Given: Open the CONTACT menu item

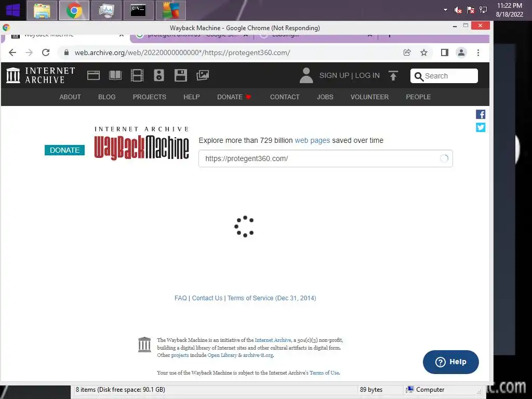Looking at the screenshot, I should point(285,97).
